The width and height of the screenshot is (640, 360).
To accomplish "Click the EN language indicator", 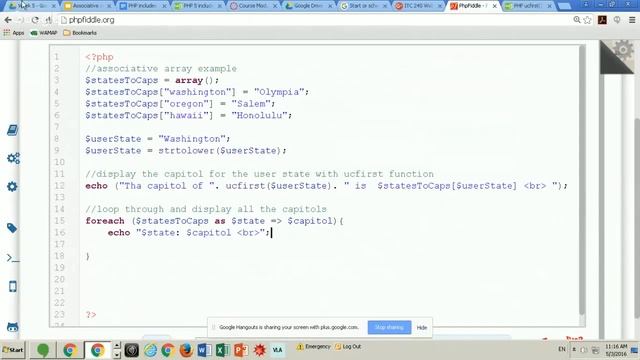I will (x=562, y=349).
